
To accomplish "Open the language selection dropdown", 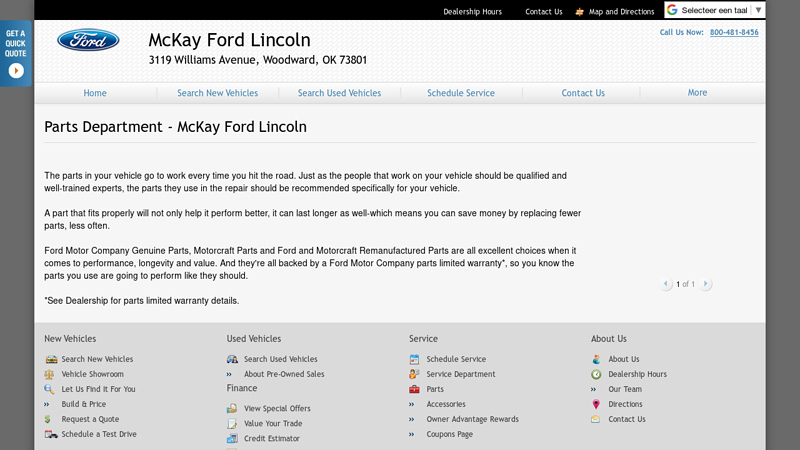I will click(714, 10).
